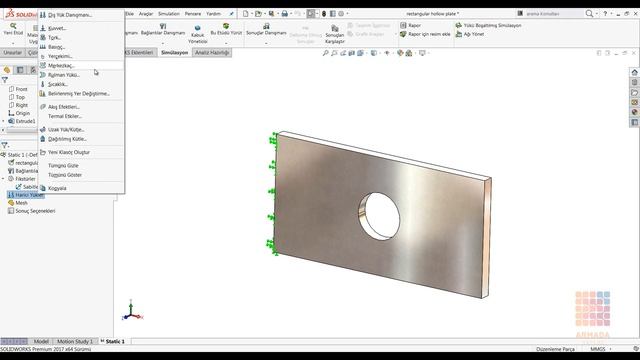Open Sonuçlar Danışmanı tool
The width and height of the screenshot is (640, 360).
pos(266,29)
